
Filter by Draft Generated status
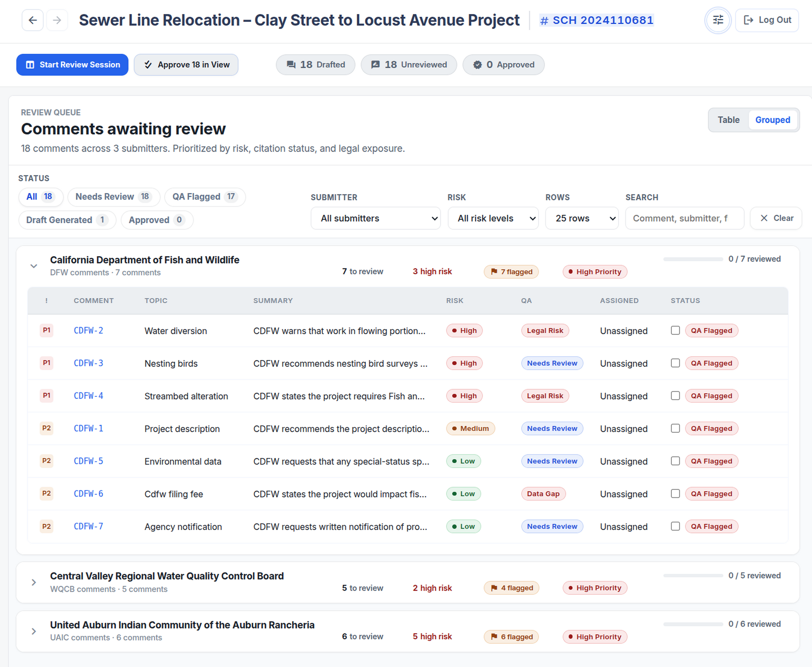pos(67,220)
